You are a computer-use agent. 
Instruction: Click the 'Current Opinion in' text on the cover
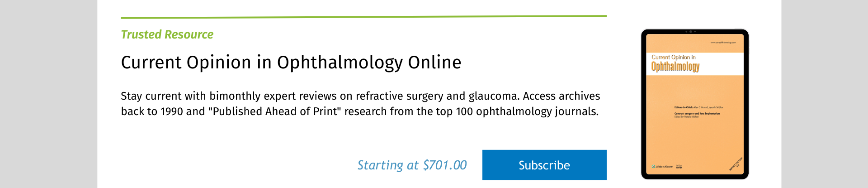pyautogui.click(x=673, y=57)
